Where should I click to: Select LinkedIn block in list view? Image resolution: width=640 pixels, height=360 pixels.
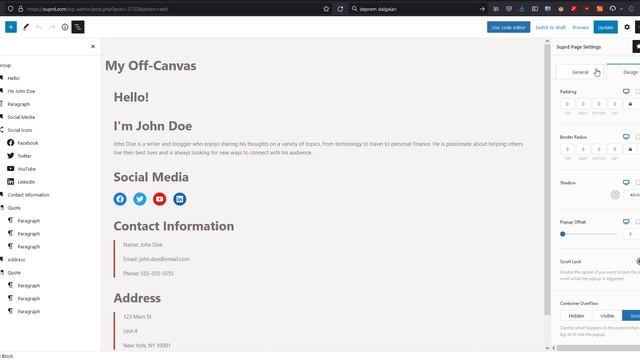(x=26, y=182)
